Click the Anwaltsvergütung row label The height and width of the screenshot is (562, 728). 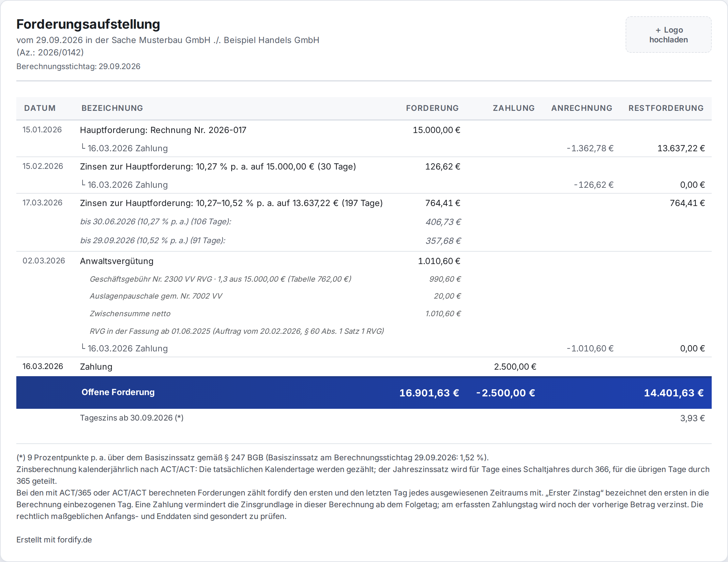click(x=116, y=261)
